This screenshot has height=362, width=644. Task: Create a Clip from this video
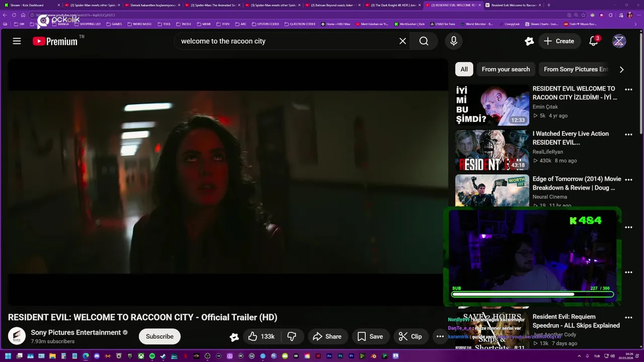click(x=411, y=336)
